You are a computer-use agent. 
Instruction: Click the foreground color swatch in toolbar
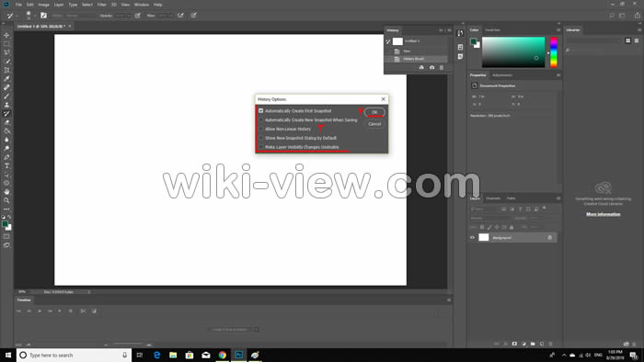(5, 224)
